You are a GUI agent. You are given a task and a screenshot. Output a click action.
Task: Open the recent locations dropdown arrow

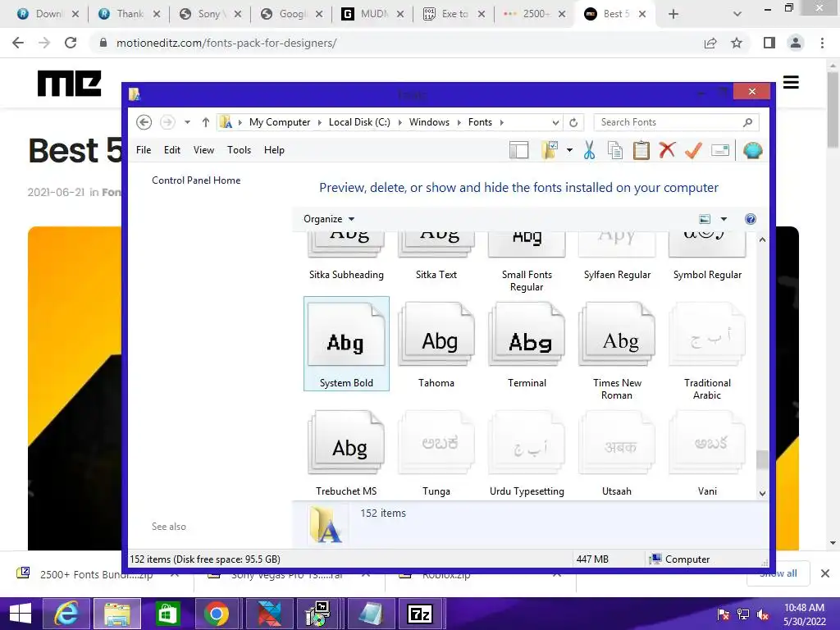click(x=187, y=122)
